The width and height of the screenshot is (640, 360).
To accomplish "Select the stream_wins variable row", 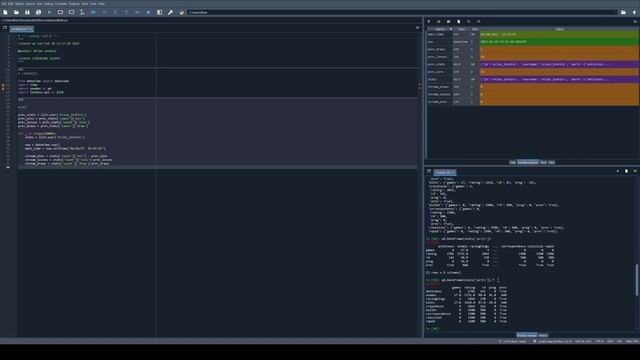I will click(x=533, y=102).
